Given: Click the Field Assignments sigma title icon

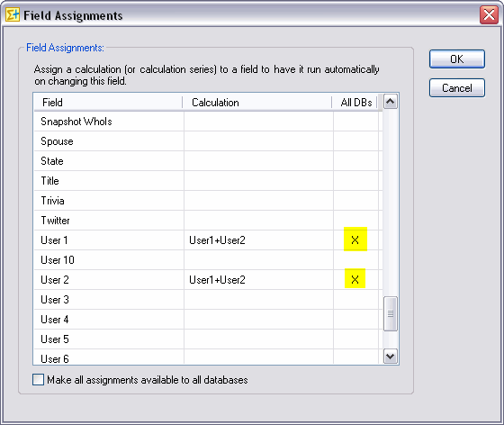Looking at the screenshot, I should point(13,14).
